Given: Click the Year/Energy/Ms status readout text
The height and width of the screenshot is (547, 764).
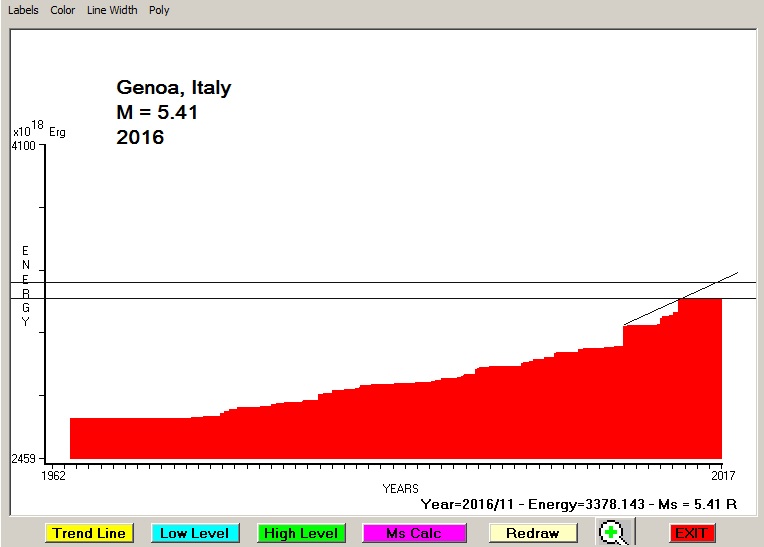Looking at the screenshot, I should 579,505.
